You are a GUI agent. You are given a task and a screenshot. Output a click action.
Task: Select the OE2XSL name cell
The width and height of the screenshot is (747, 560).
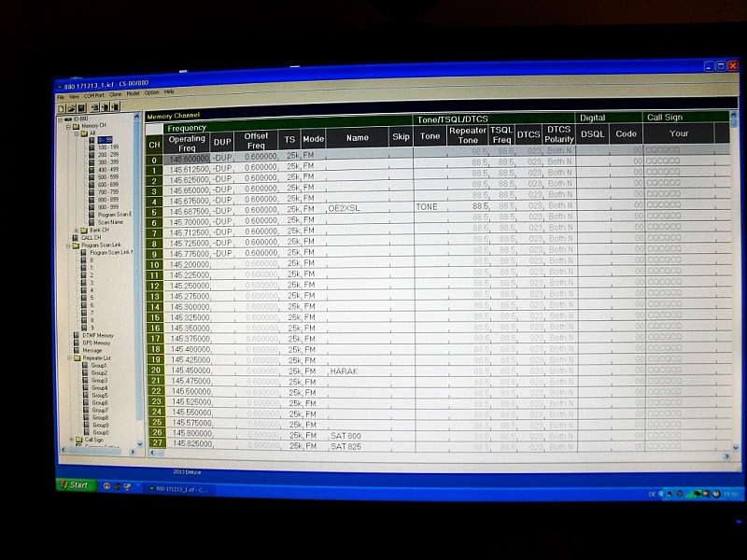point(357,207)
